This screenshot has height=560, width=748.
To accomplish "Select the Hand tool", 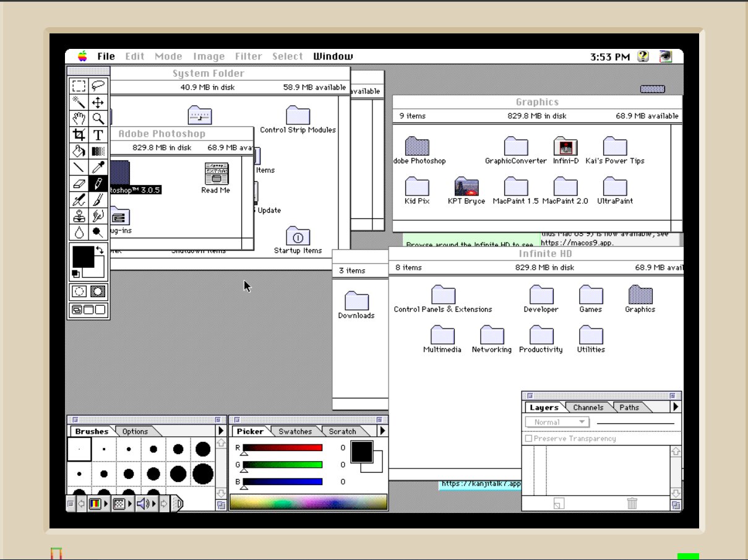I will pyautogui.click(x=79, y=118).
